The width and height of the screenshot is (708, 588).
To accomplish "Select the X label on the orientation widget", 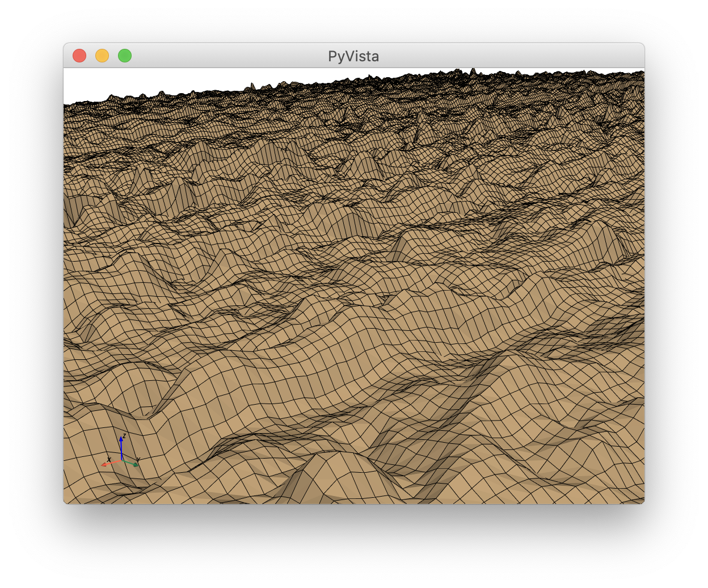I will (x=109, y=459).
